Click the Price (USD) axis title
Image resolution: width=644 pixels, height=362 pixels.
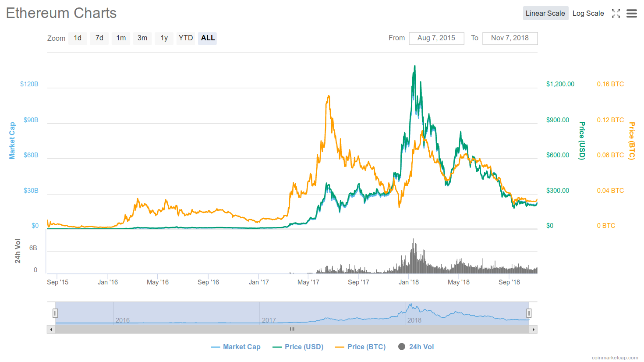tap(582, 141)
